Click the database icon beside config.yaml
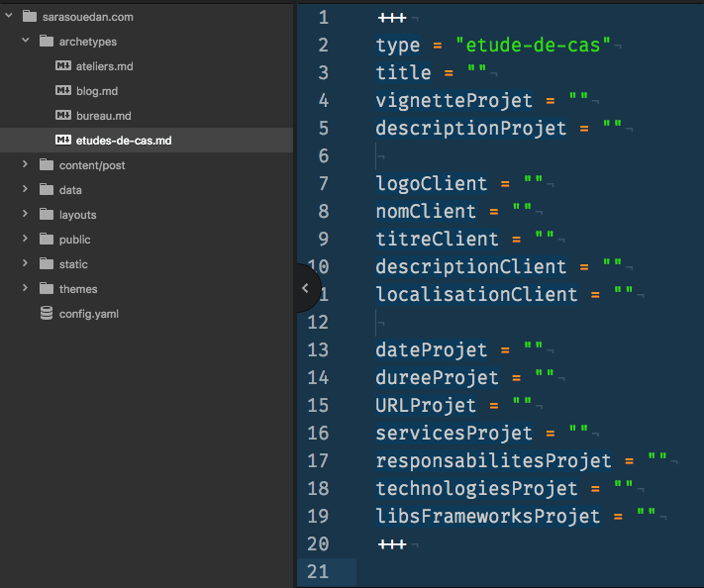Viewport: 704px width, 588px height. [47, 314]
